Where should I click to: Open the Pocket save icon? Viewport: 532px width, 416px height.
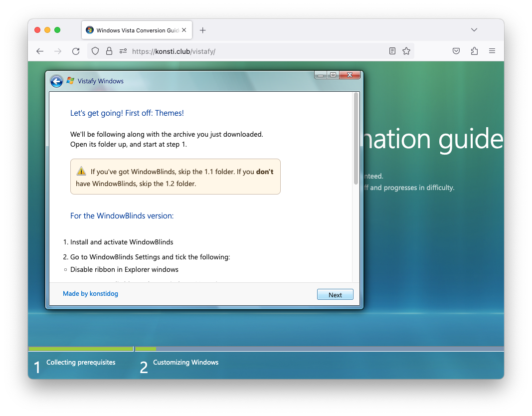(x=456, y=51)
